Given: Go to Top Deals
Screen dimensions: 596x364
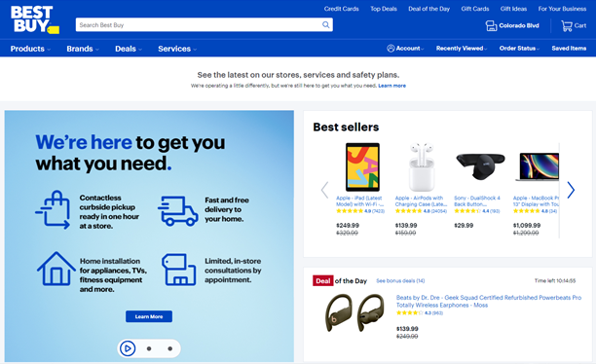Looking at the screenshot, I should click(384, 9).
